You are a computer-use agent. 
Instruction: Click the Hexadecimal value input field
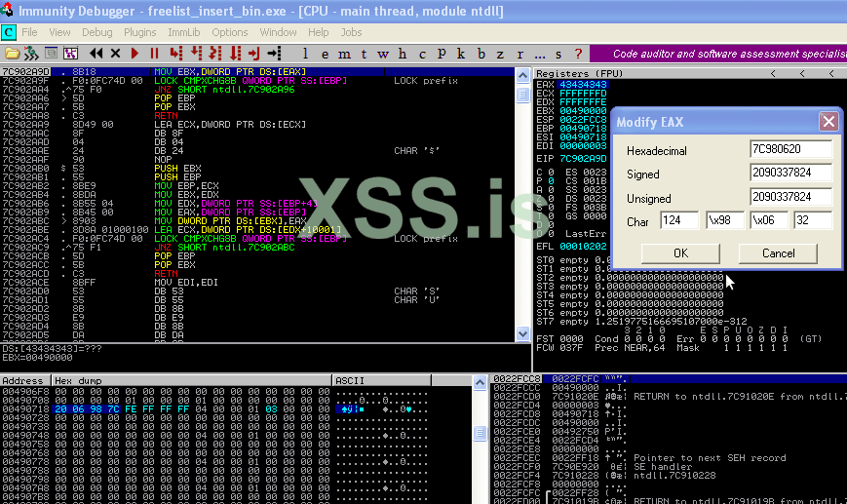tap(790, 151)
